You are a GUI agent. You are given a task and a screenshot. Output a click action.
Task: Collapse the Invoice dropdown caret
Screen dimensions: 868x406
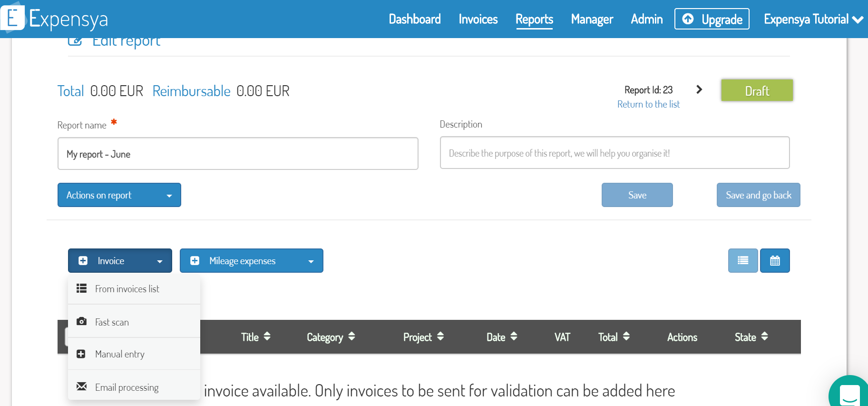click(160, 261)
